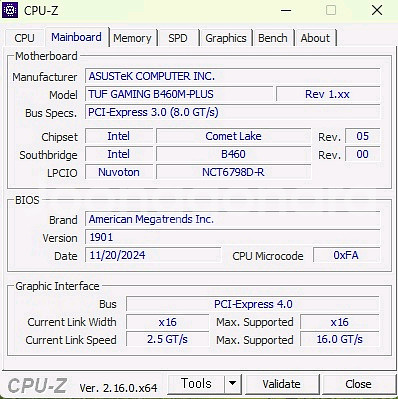
Task: Click the LPCIO chip NCT6798D-R
Action: (x=233, y=172)
